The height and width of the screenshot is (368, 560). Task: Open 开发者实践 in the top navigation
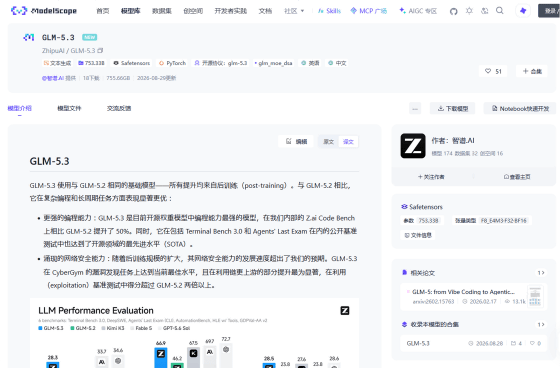(231, 11)
